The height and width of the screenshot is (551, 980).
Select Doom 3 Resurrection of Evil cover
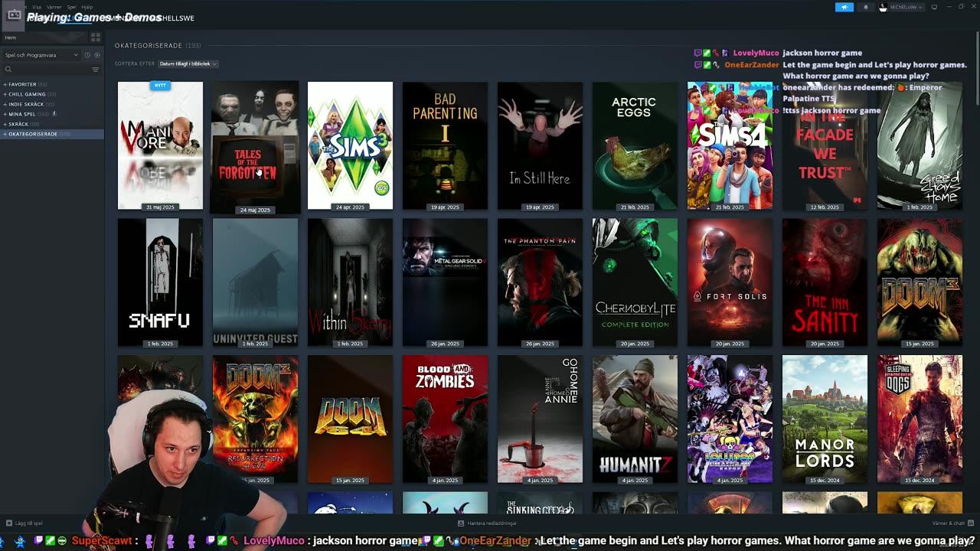[255, 419]
